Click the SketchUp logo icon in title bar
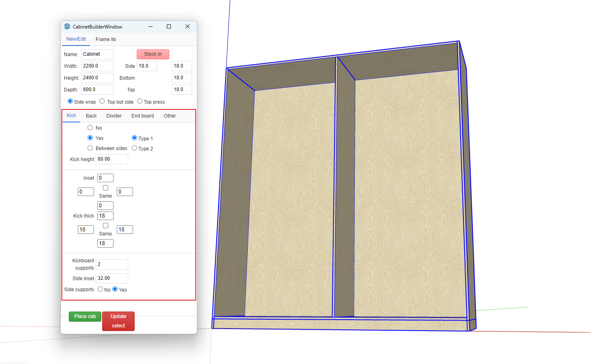Screen dimensions: 590x364 [67, 26]
